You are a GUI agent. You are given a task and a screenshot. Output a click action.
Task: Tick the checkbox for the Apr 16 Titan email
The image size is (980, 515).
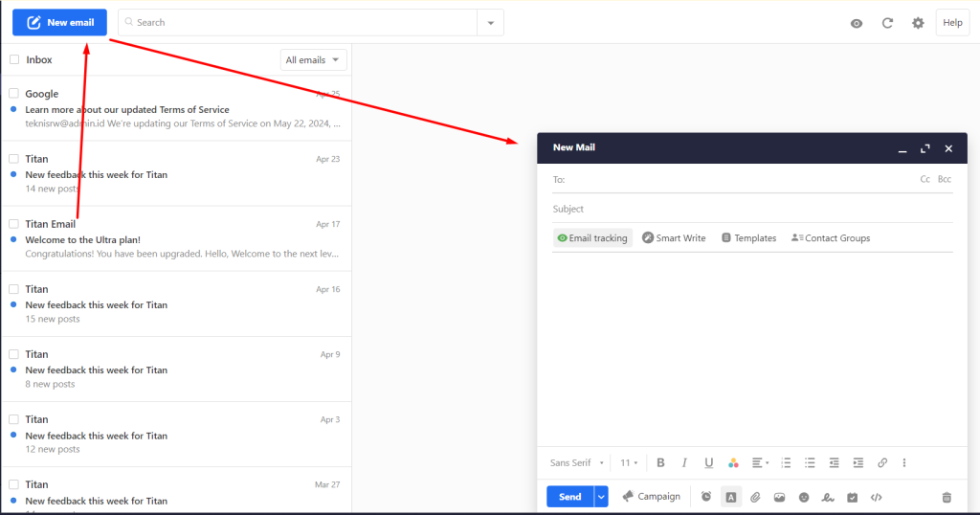tap(13, 289)
